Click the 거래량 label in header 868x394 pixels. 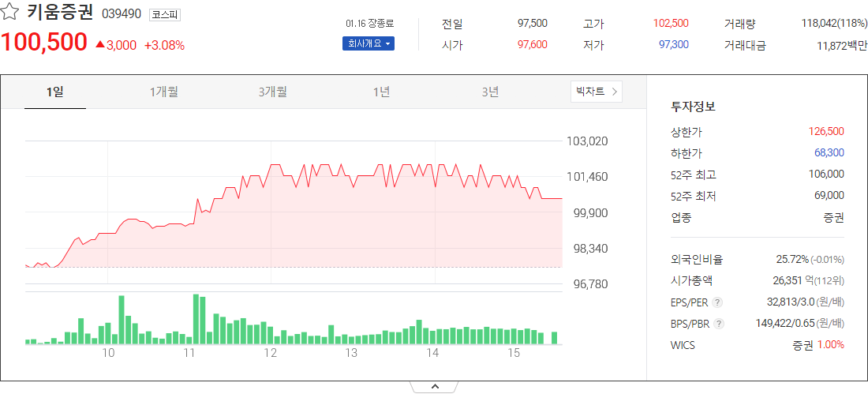(739, 24)
